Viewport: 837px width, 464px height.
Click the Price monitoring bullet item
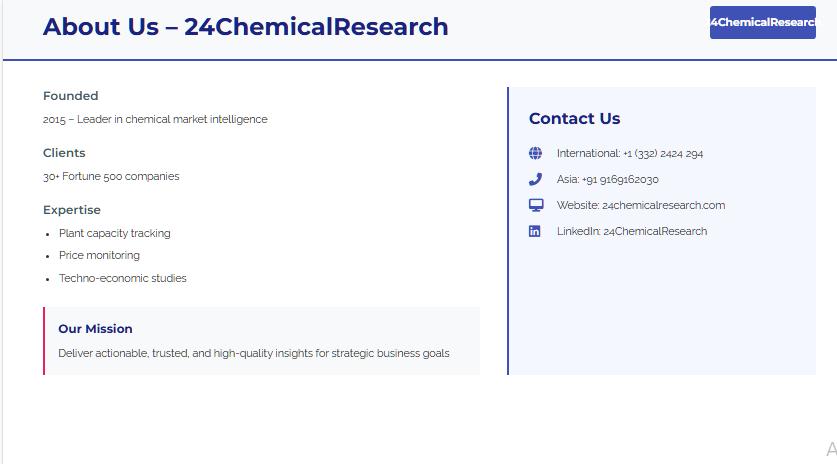coord(99,255)
